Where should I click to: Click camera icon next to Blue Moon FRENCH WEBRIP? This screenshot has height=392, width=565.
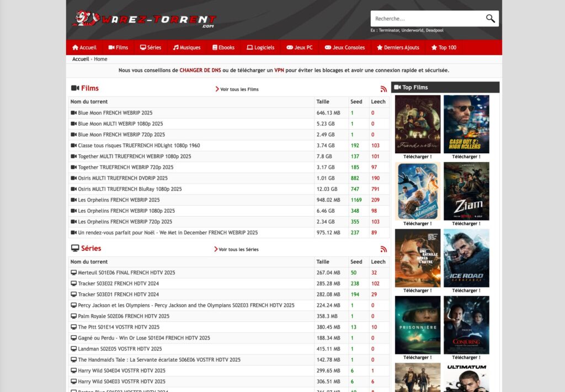(x=74, y=112)
